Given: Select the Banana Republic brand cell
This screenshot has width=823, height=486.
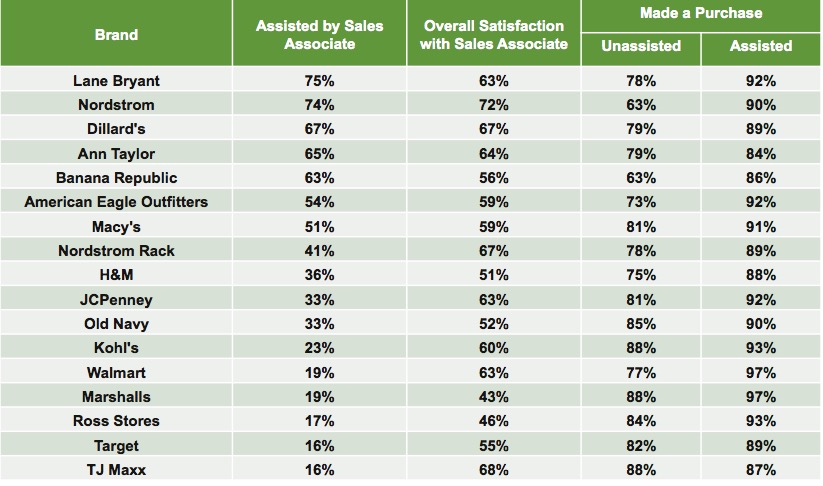Looking at the screenshot, I should 116,178.
